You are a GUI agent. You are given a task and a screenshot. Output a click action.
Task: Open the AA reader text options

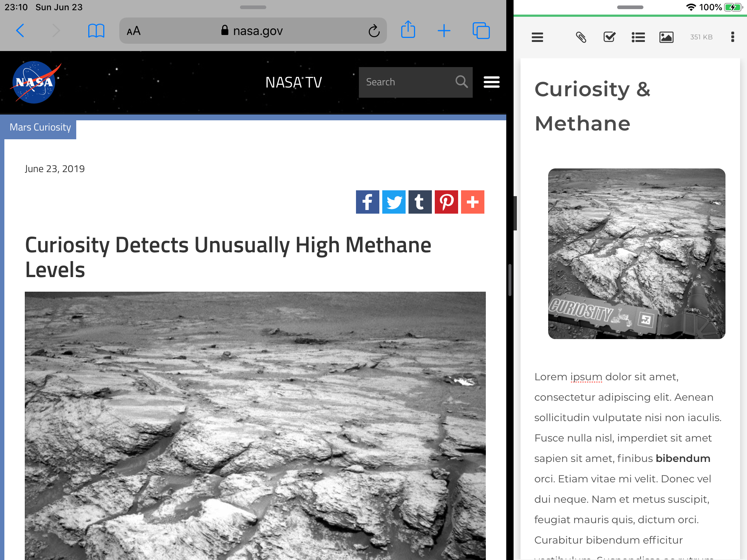click(x=133, y=31)
